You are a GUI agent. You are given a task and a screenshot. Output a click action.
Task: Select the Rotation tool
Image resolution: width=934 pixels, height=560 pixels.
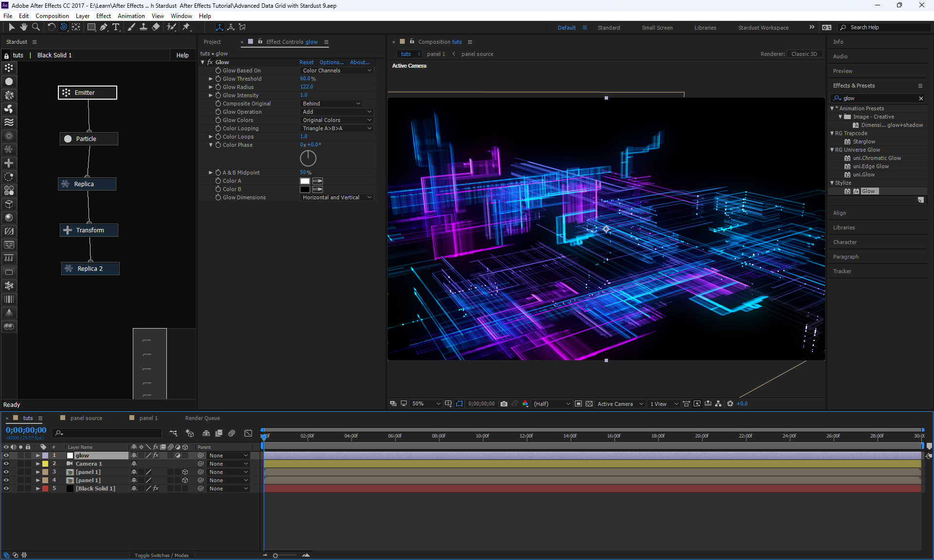click(51, 27)
